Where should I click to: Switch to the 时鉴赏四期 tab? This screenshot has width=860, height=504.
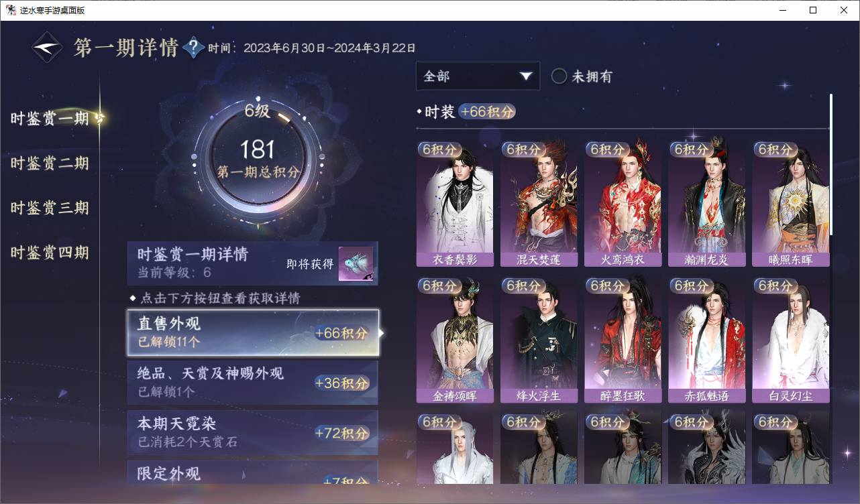point(50,253)
